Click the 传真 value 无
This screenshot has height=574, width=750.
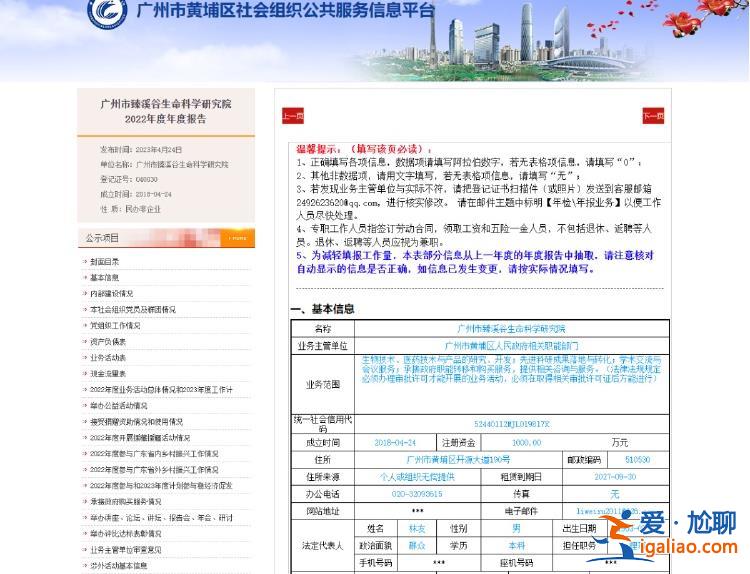click(x=615, y=494)
